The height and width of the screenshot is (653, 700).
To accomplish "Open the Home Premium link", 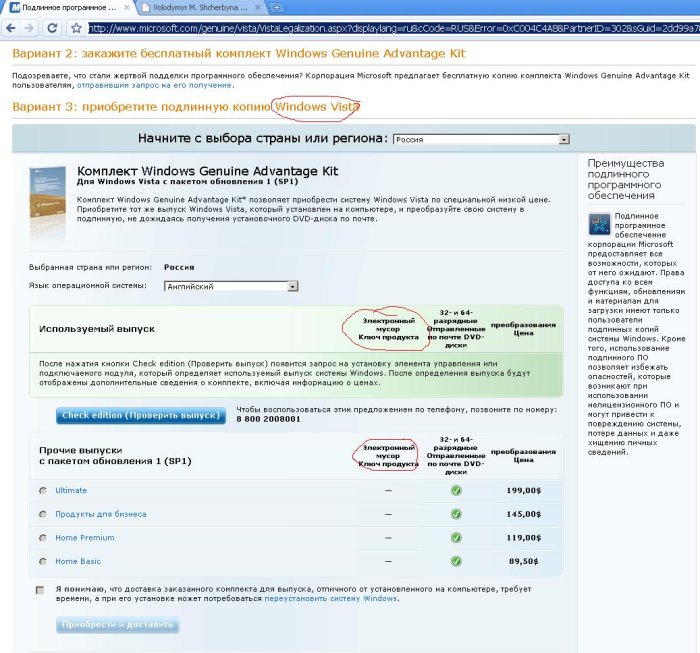I will click(x=85, y=538).
